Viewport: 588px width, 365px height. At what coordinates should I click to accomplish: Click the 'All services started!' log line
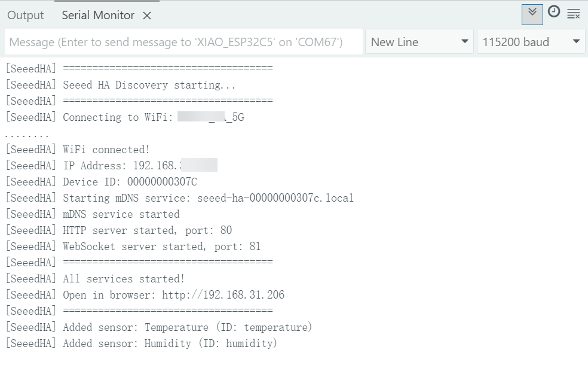(x=124, y=279)
